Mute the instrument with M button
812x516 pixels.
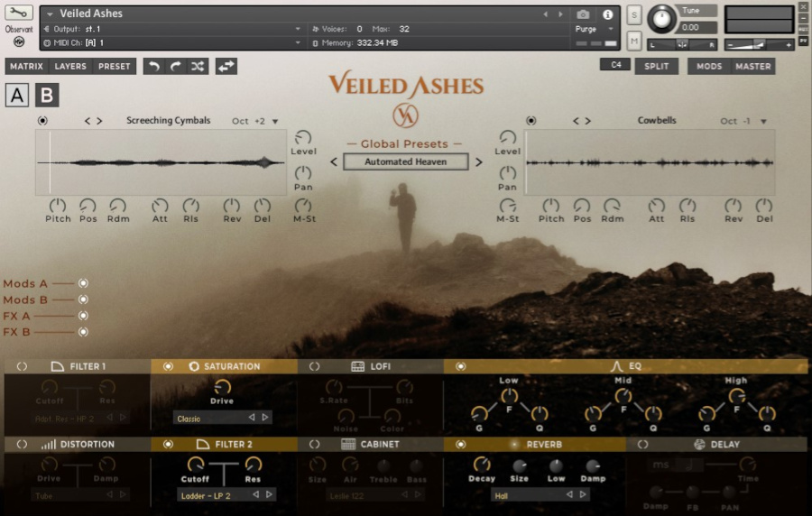634,41
